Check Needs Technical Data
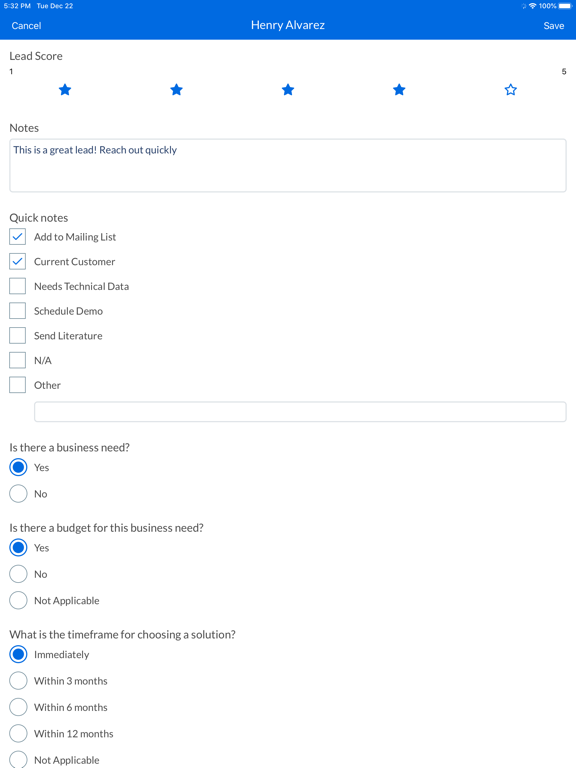Viewport: 576px width, 768px height. point(18,286)
